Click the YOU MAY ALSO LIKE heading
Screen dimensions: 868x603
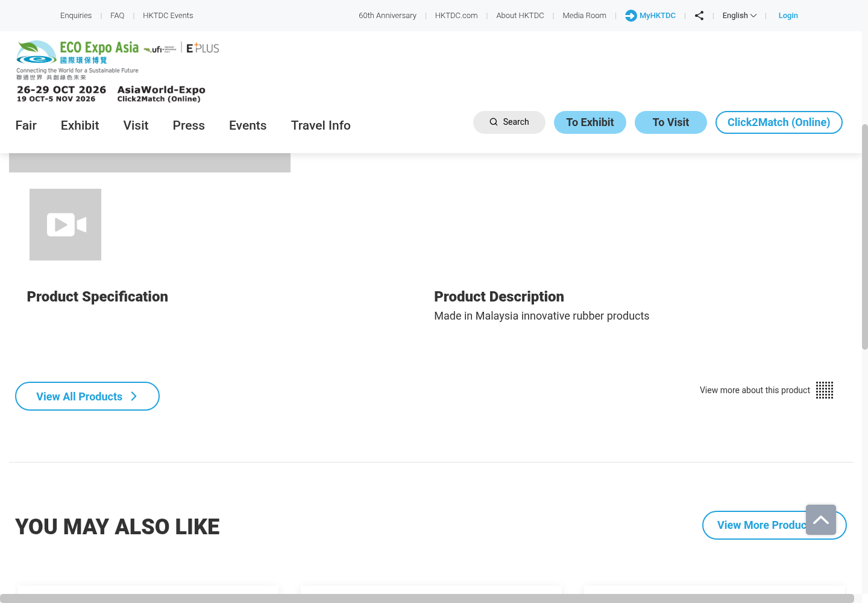pos(118,526)
